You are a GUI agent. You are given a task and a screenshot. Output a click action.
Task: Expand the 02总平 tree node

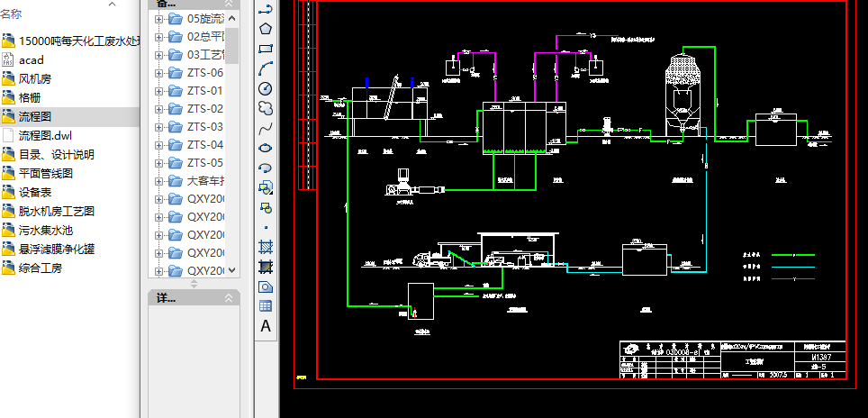pyautogui.click(x=158, y=37)
